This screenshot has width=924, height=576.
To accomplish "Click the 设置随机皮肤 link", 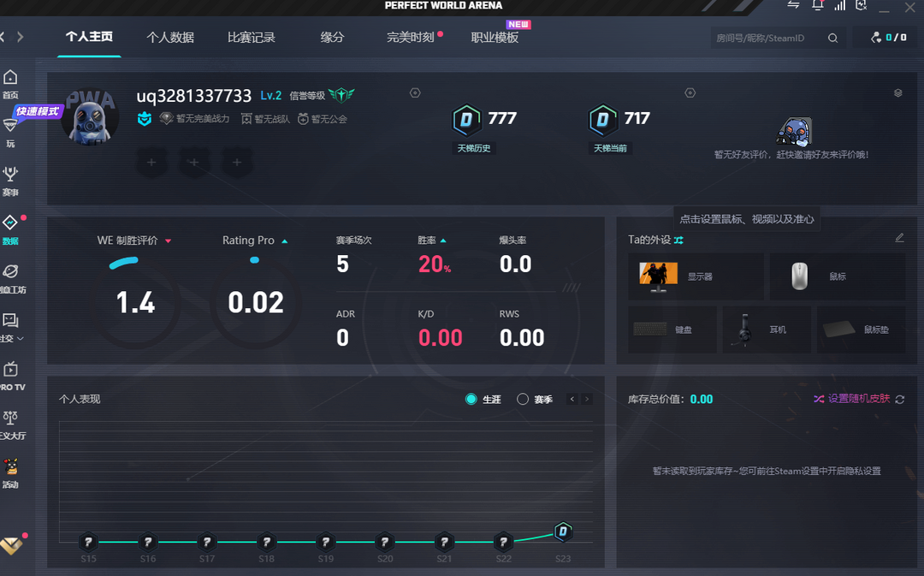I will click(x=859, y=399).
